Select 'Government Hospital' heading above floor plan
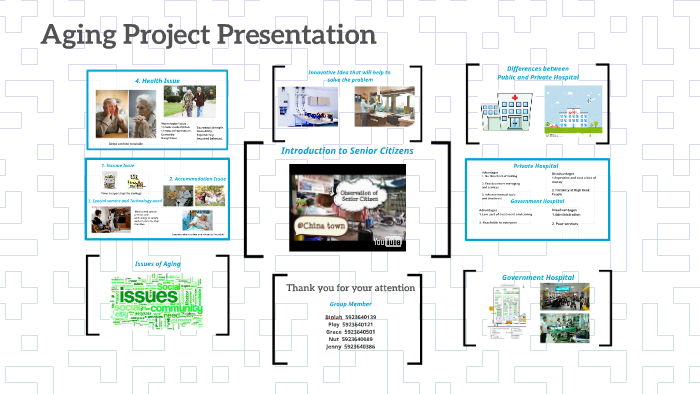700x394 pixels. pos(538,278)
